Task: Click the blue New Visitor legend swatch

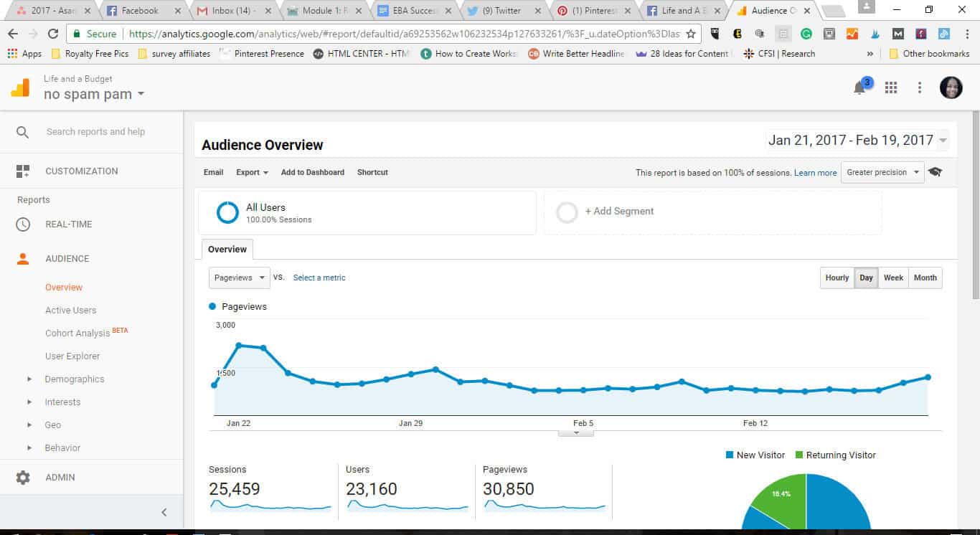Action: click(x=730, y=455)
